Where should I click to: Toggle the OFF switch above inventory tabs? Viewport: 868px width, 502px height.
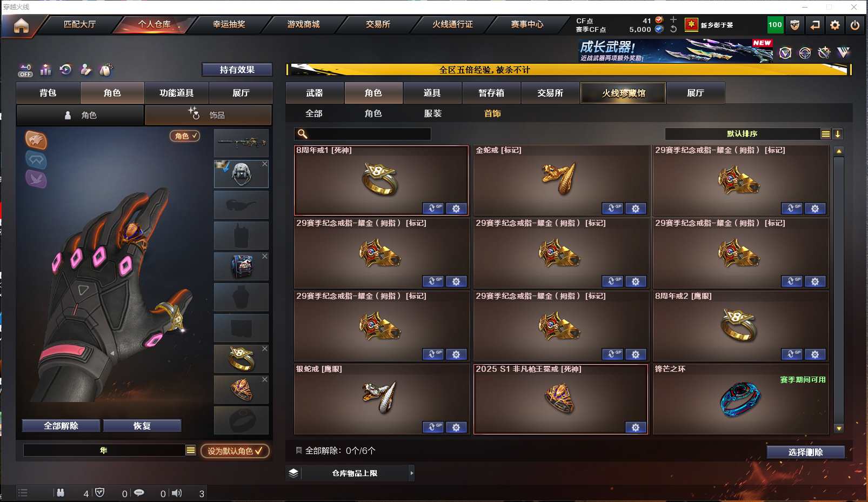[x=25, y=70]
